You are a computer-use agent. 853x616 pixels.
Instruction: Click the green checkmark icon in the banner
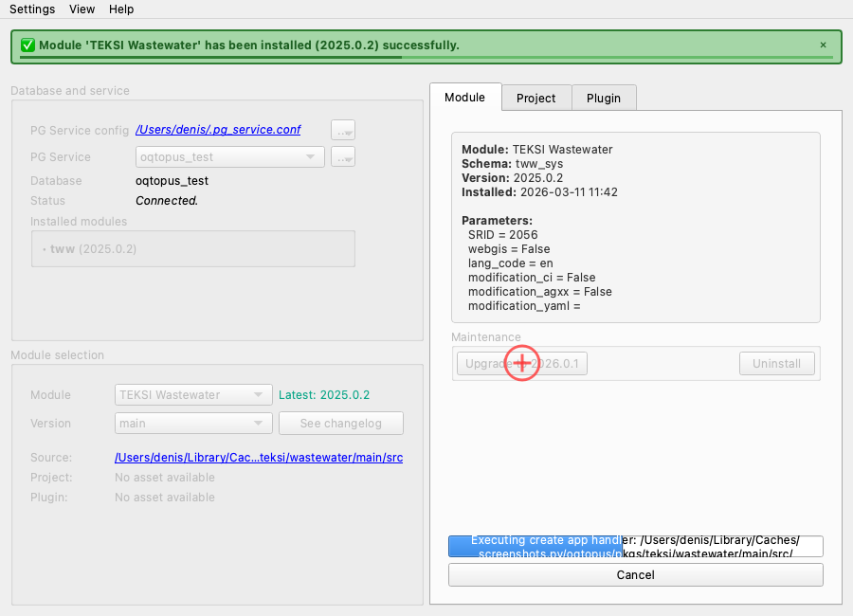coord(27,45)
